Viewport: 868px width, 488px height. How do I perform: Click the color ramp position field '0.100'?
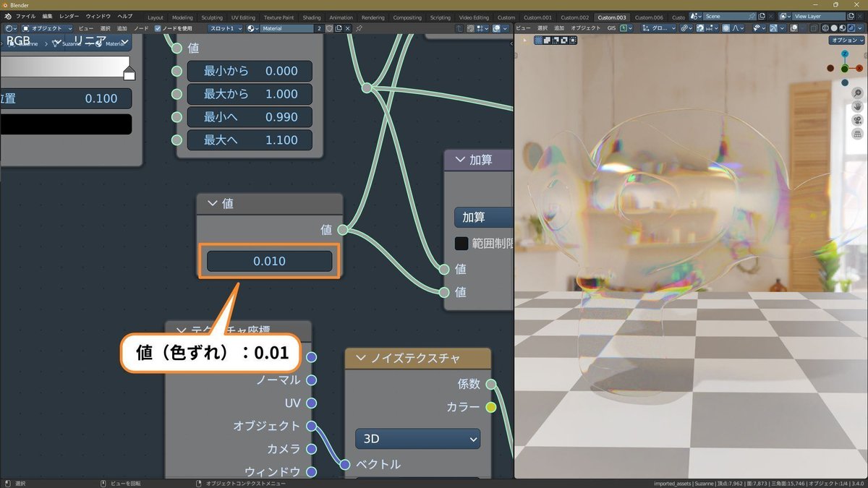pos(66,98)
